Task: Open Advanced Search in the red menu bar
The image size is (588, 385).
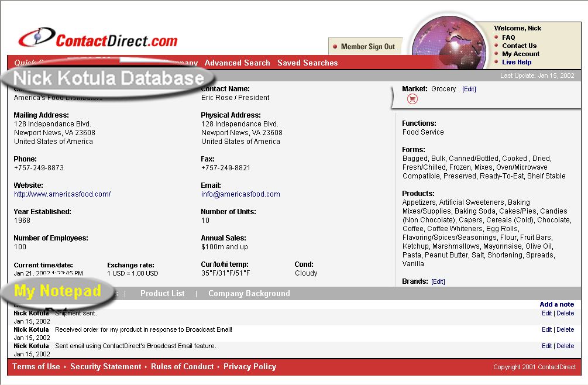Action: tap(238, 63)
